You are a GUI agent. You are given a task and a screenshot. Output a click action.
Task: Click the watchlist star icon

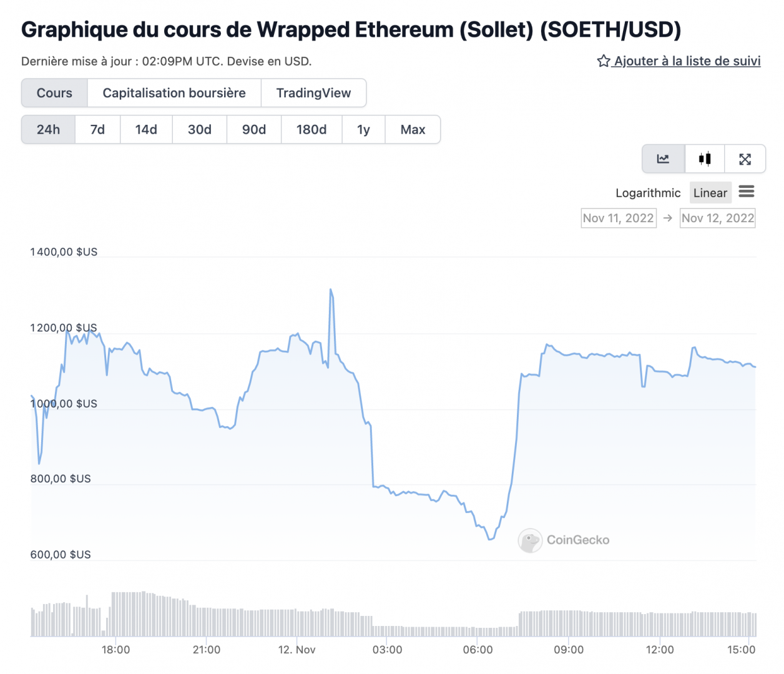tap(603, 61)
